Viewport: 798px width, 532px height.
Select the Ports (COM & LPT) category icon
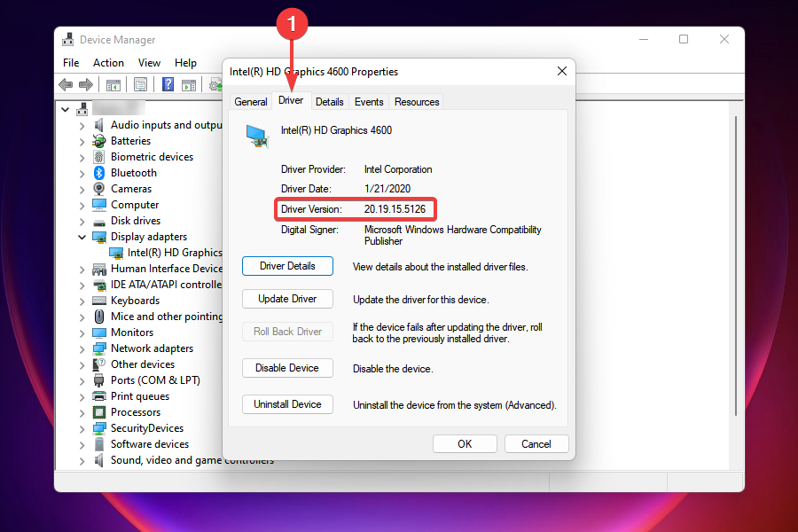pyautogui.click(x=99, y=380)
